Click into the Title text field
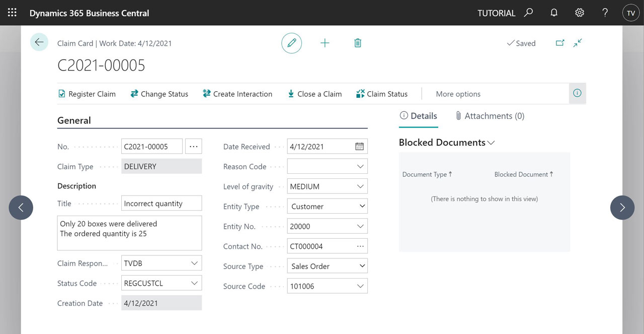Viewport: 644px width, 334px height. 161,204
